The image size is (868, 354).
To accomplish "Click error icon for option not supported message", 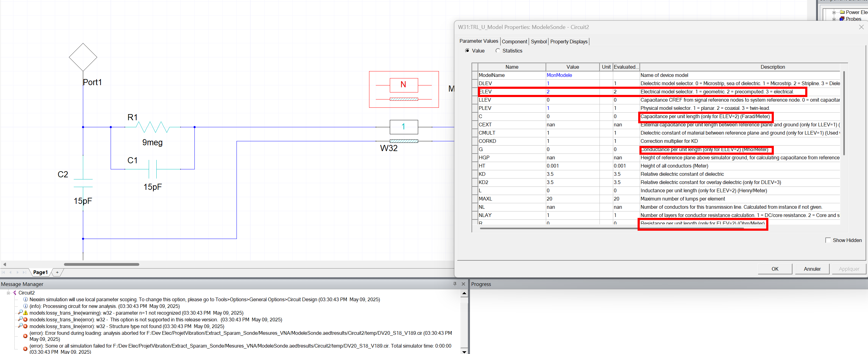I will (25, 320).
